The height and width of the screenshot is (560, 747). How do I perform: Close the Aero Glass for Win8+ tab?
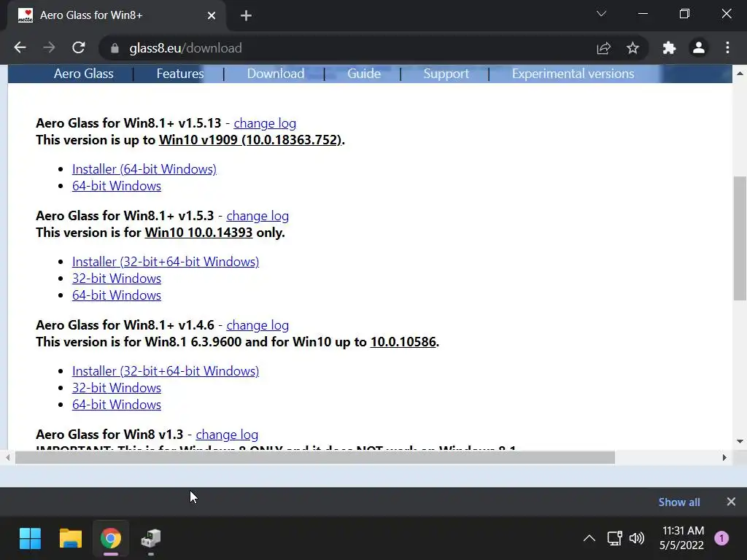[x=212, y=16]
